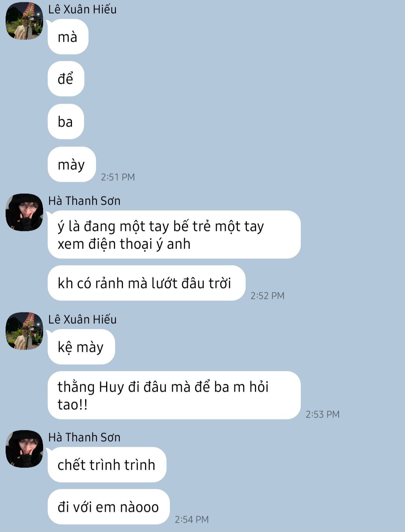The width and height of the screenshot is (405, 532).
Task: Tap the "đi với em nàooo" message
Action: pos(109,507)
